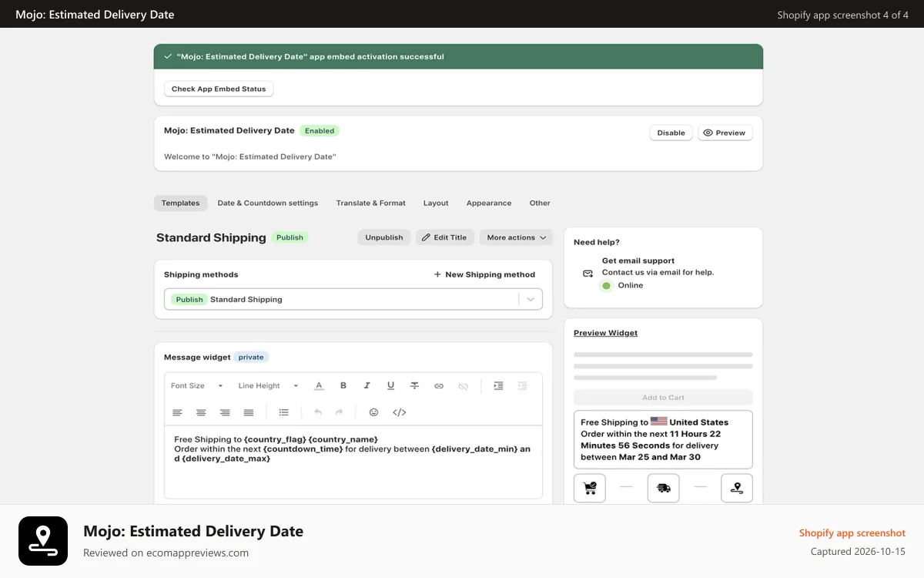924x578 pixels.
Task: Click the Edit Title button
Action: tap(445, 237)
